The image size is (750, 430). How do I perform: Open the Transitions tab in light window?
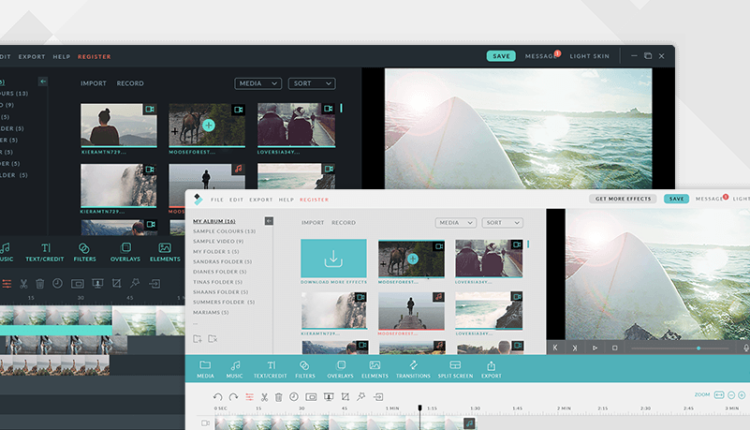(413, 369)
